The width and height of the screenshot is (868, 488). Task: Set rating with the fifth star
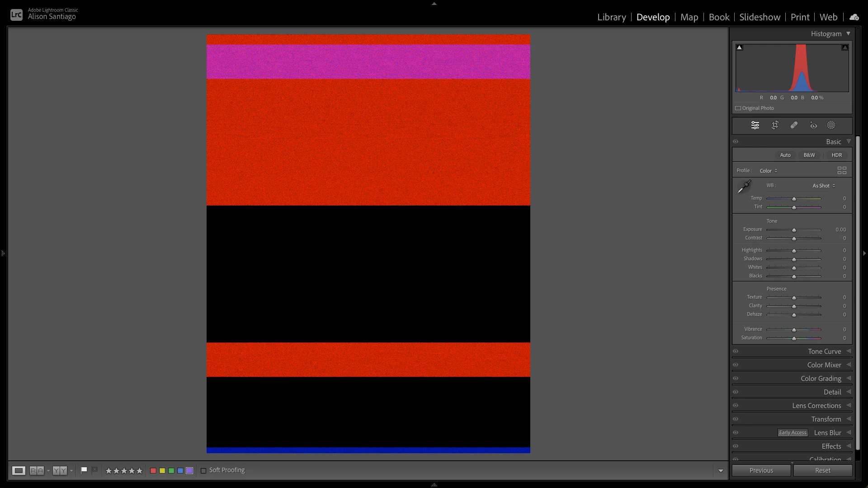tap(139, 470)
